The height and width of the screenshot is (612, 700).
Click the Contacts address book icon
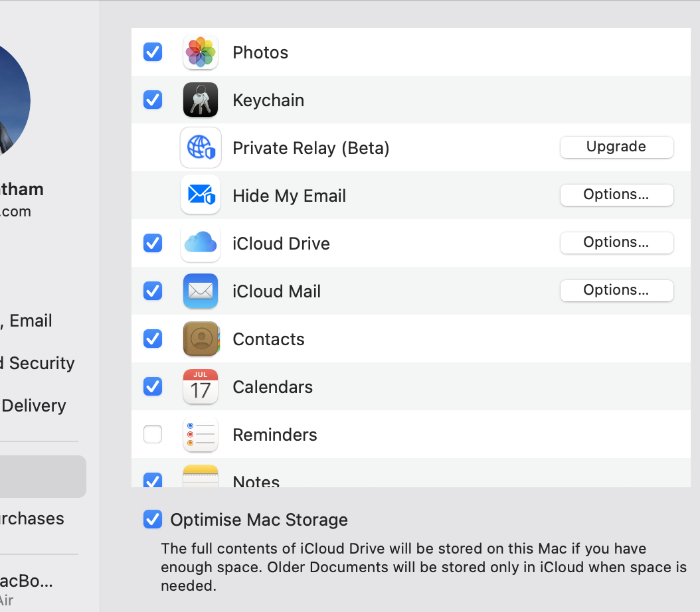coord(201,339)
